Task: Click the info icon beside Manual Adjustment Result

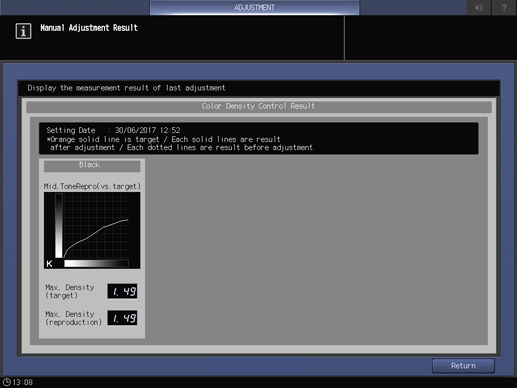Action: pos(23,31)
